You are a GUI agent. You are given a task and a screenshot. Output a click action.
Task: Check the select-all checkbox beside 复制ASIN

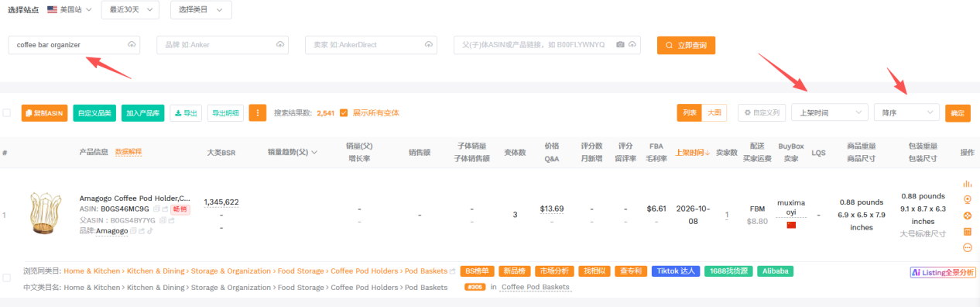click(6, 113)
